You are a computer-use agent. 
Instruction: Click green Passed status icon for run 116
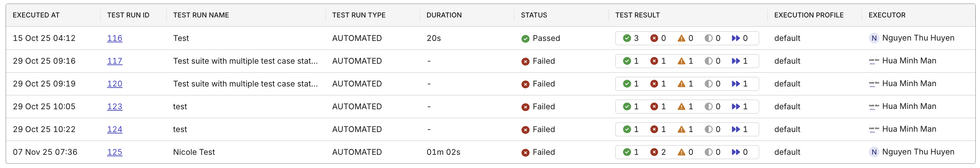[x=526, y=38]
